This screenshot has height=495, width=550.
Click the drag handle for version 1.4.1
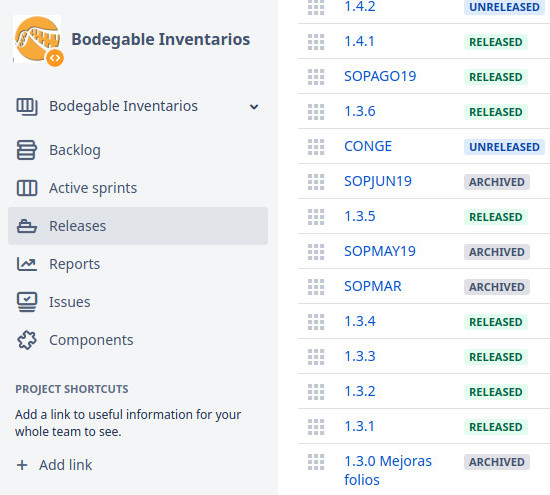[x=316, y=42]
